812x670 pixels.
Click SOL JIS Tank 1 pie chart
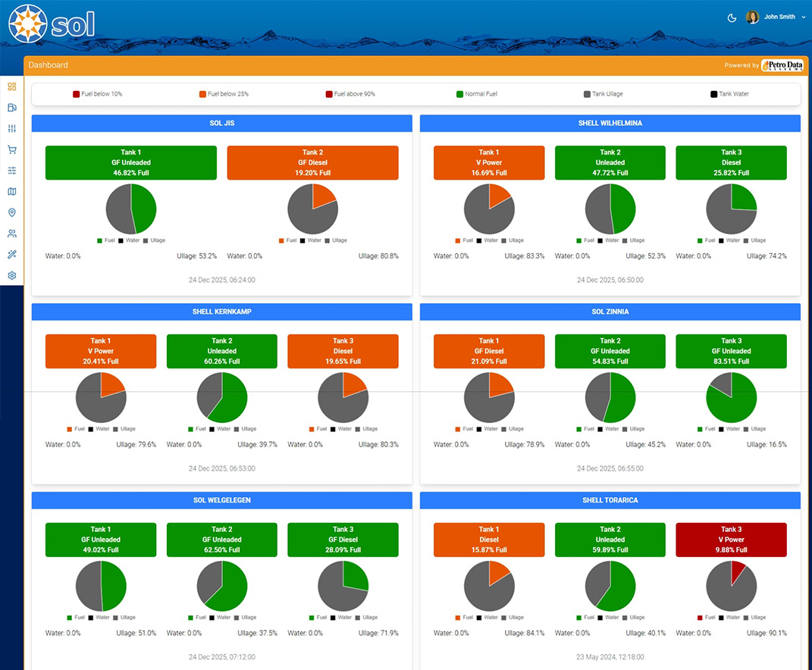click(131, 209)
